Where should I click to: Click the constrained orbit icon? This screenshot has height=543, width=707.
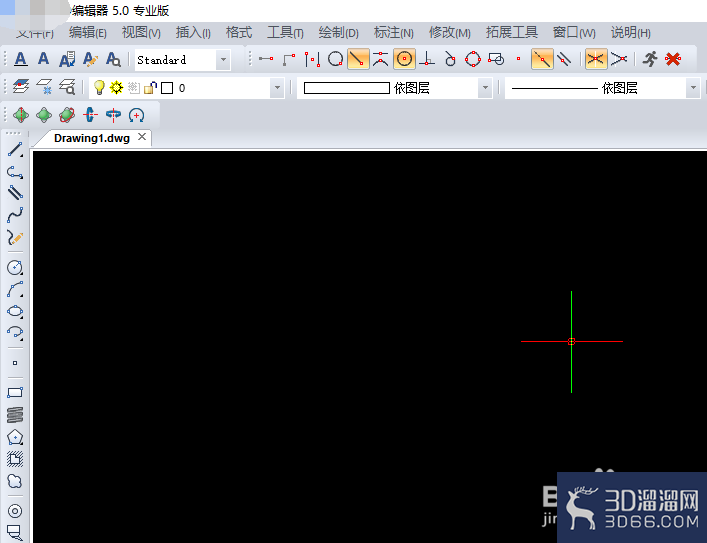21,115
